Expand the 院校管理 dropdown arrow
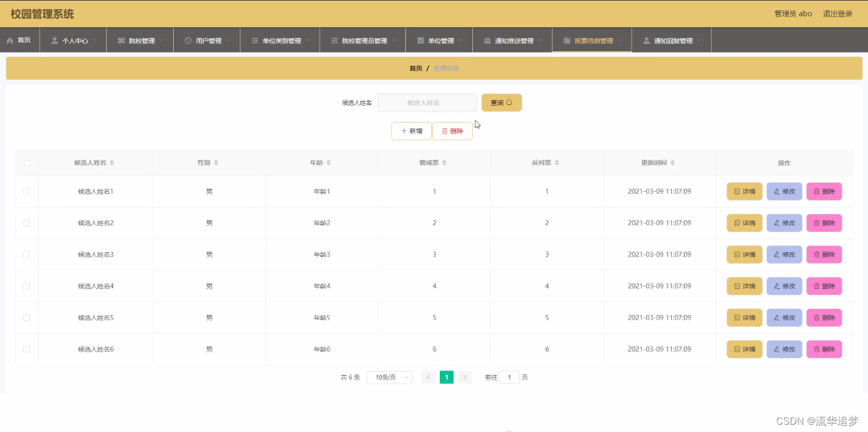This screenshot has width=868, height=432. tap(162, 40)
